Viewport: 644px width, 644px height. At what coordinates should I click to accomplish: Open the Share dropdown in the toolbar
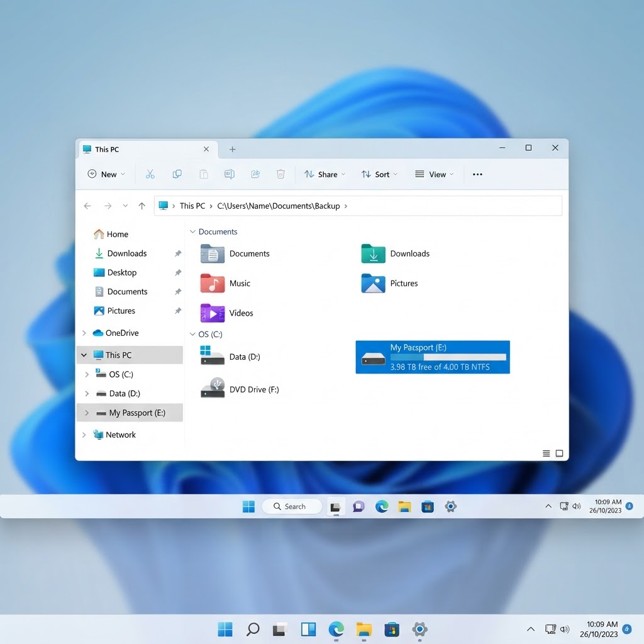click(325, 174)
